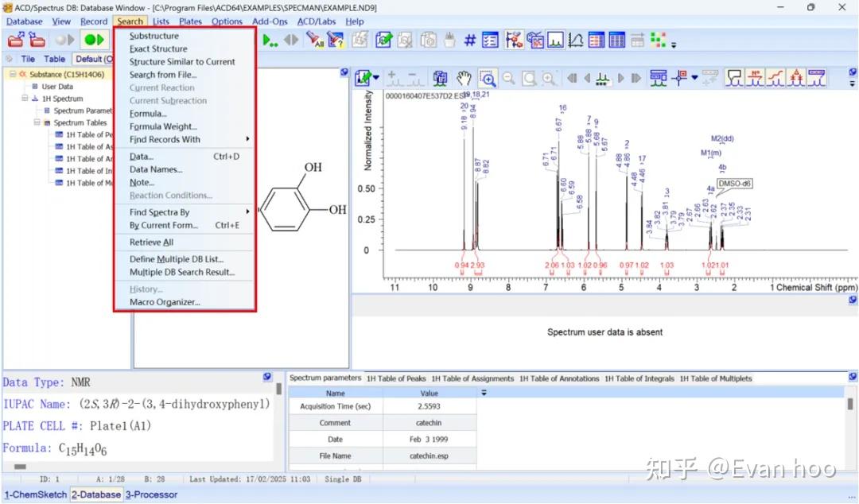
Task: Open the Options menu
Action: pyautogui.click(x=227, y=21)
